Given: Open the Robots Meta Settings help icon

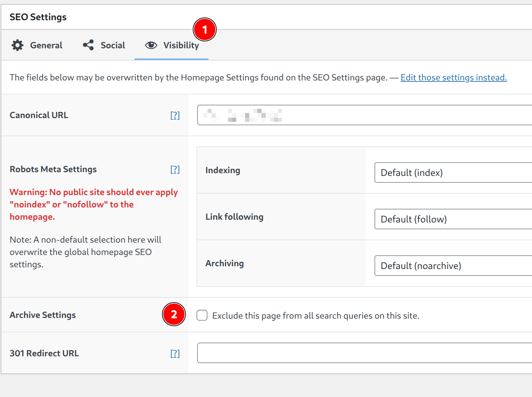Looking at the screenshot, I should (175, 169).
